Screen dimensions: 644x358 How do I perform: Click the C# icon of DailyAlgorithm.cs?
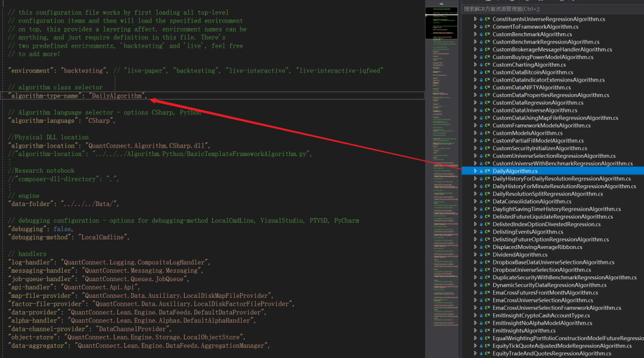487,171
